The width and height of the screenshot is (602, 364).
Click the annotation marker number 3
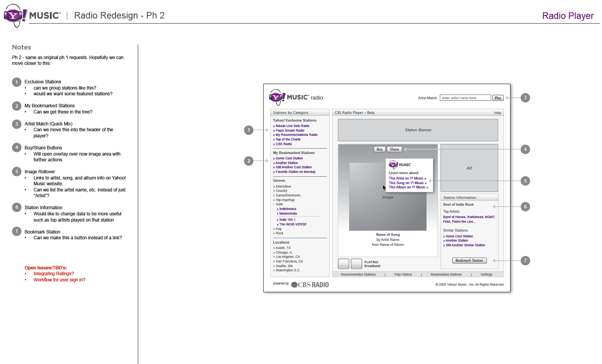(525, 98)
